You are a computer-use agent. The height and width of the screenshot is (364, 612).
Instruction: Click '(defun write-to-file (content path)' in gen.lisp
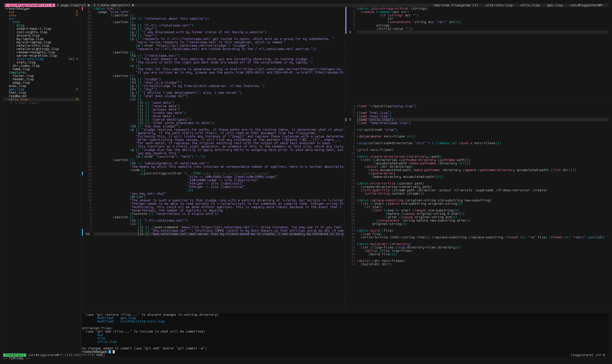pyautogui.click(x=390, y=184)
